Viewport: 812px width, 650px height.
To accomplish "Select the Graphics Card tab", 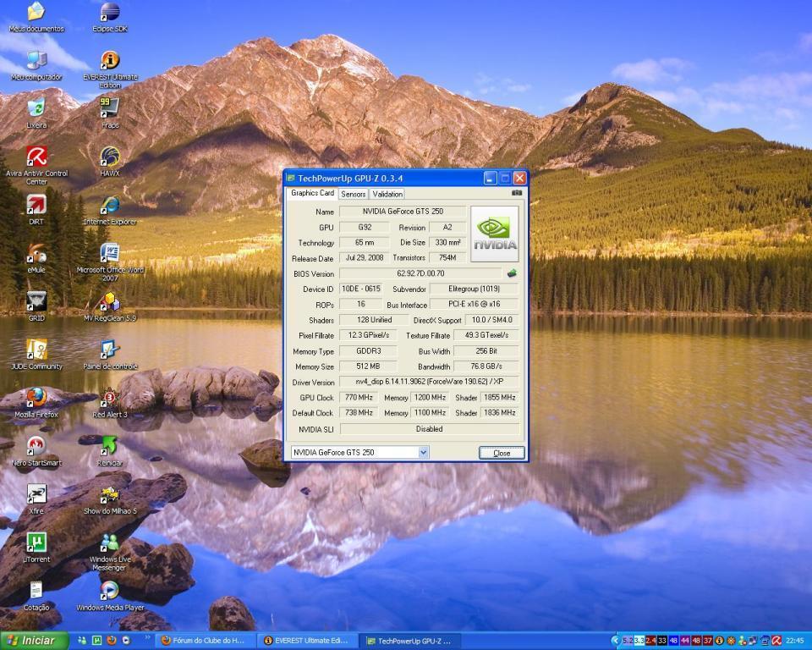I will pos(312,193).
